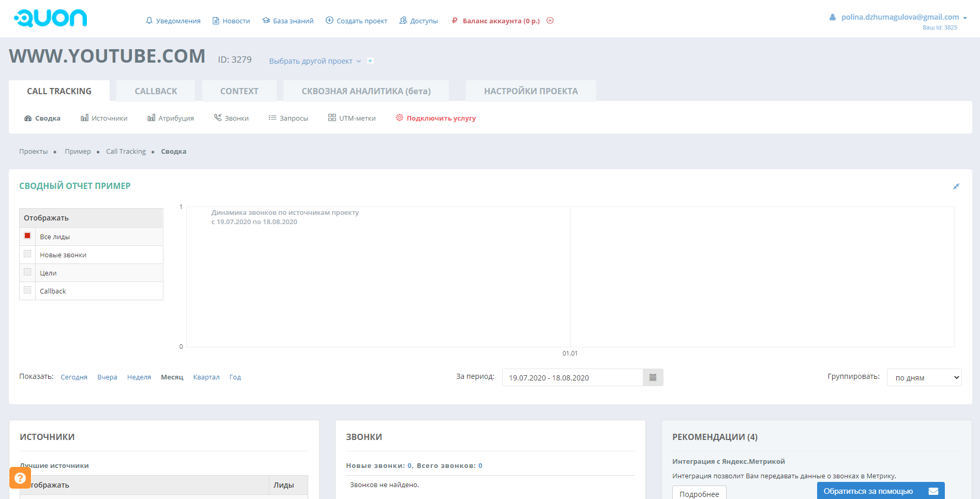
Task: Show data for Неделя
Action: [139, 377]
